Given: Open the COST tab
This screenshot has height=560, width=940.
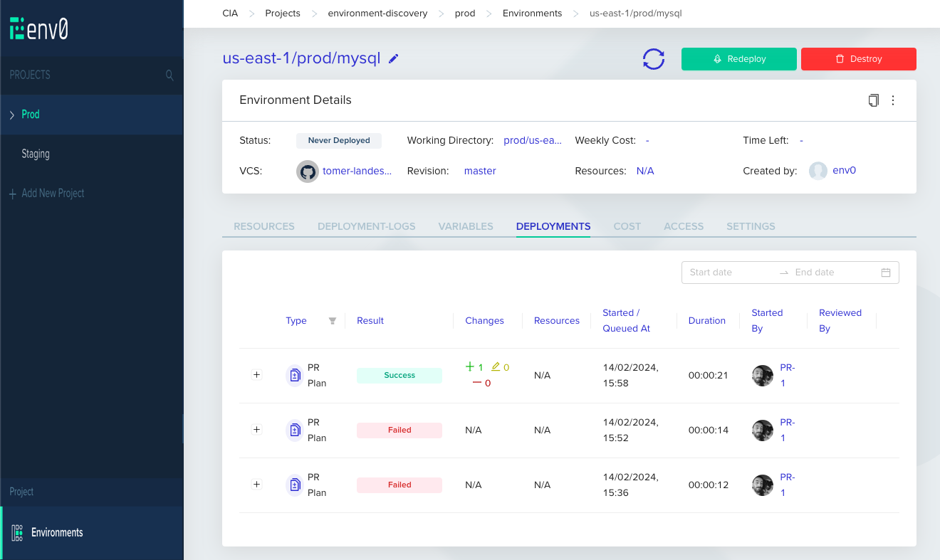Looking at the screenshot, I should 627,226.
